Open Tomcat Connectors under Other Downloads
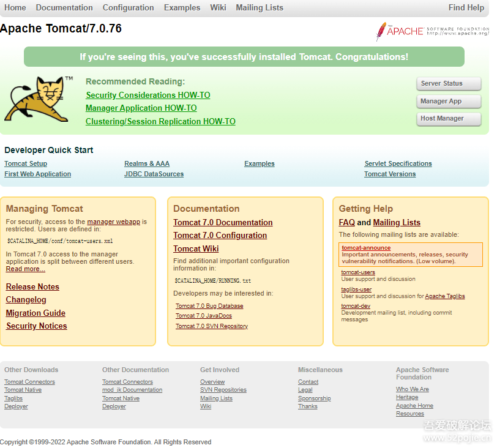This screenshot has height=448, width=497. 29,382
